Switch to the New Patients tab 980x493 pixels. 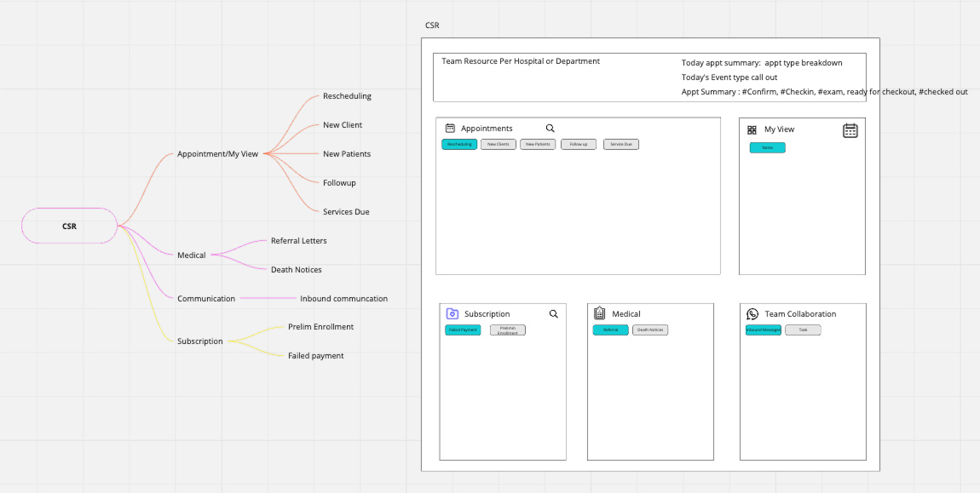coord(538,145)
